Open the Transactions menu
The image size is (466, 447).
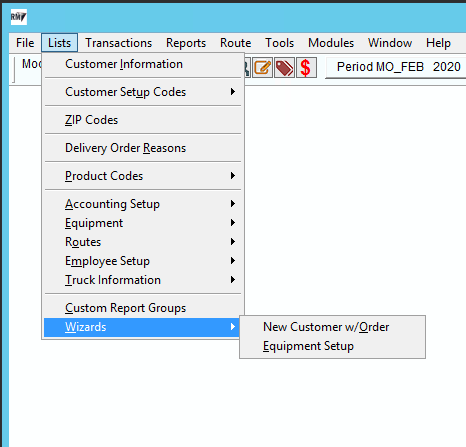[119, 43]
